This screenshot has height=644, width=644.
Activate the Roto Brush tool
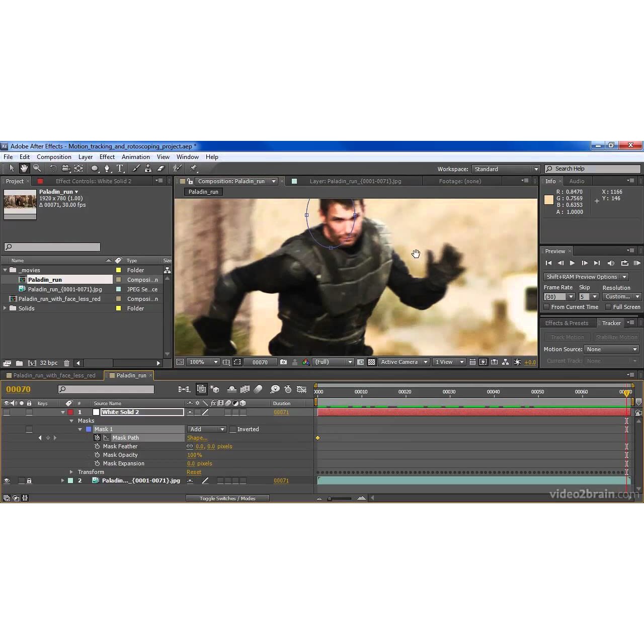tap(177, 169)
